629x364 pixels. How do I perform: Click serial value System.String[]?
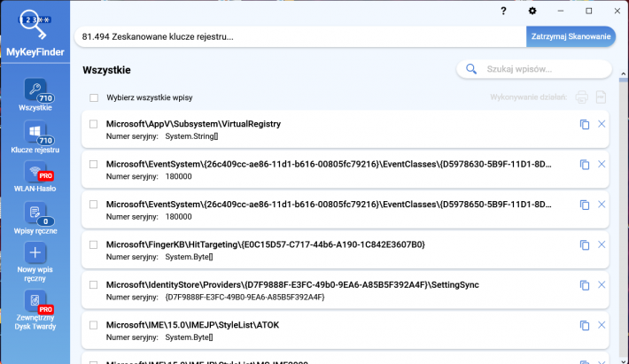click(191, 136)
